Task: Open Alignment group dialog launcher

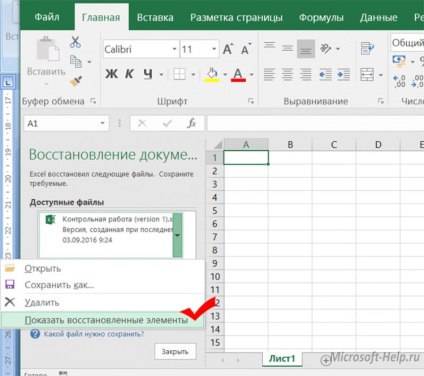Action: tap(380, 101)
